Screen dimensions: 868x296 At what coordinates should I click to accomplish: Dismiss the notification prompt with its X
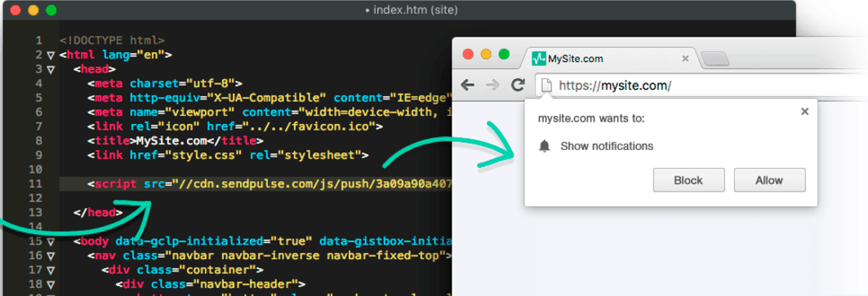pyautogui.click(x=805, y=112)
